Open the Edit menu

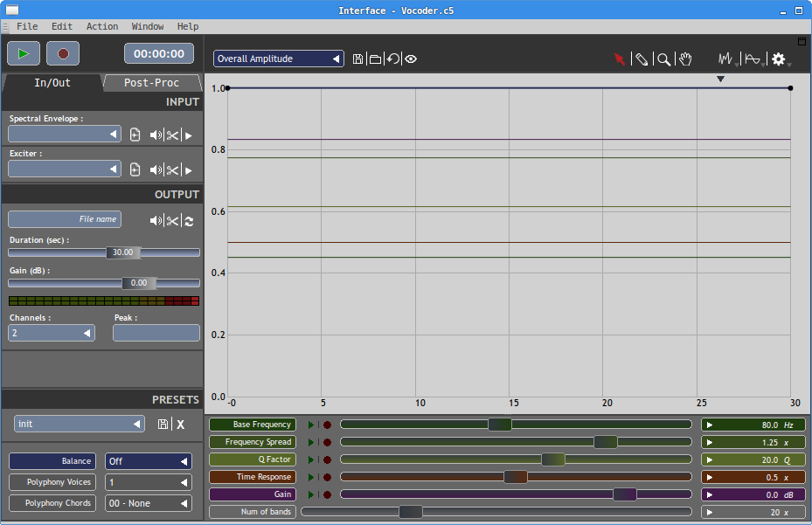(x=62, y=26)
